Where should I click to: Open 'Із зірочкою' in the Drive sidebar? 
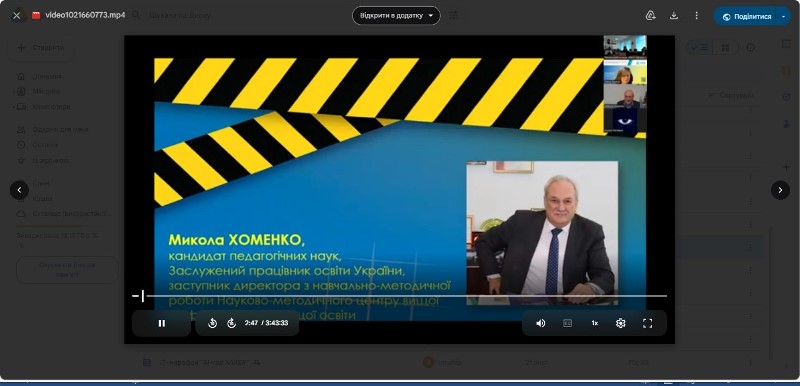click(43, 160)
